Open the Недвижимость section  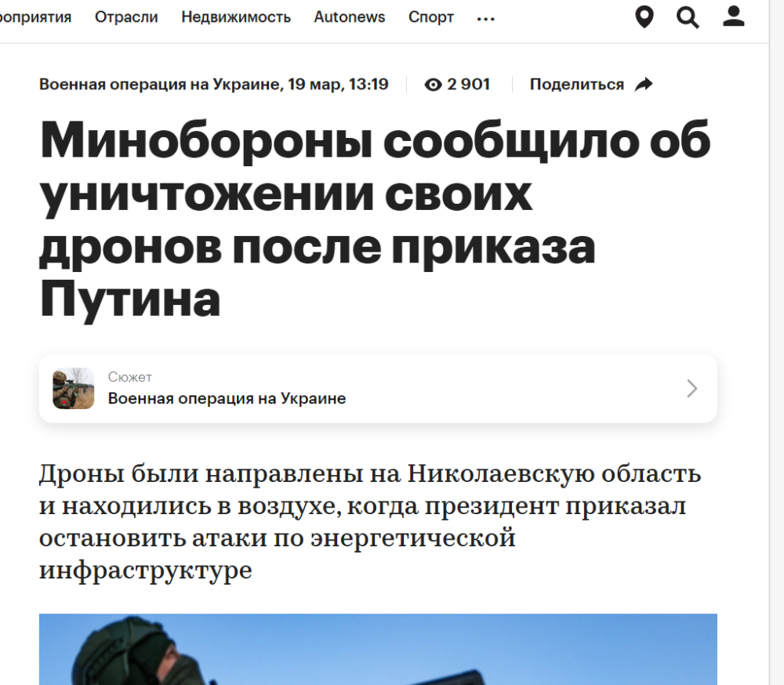click(236, 17)
